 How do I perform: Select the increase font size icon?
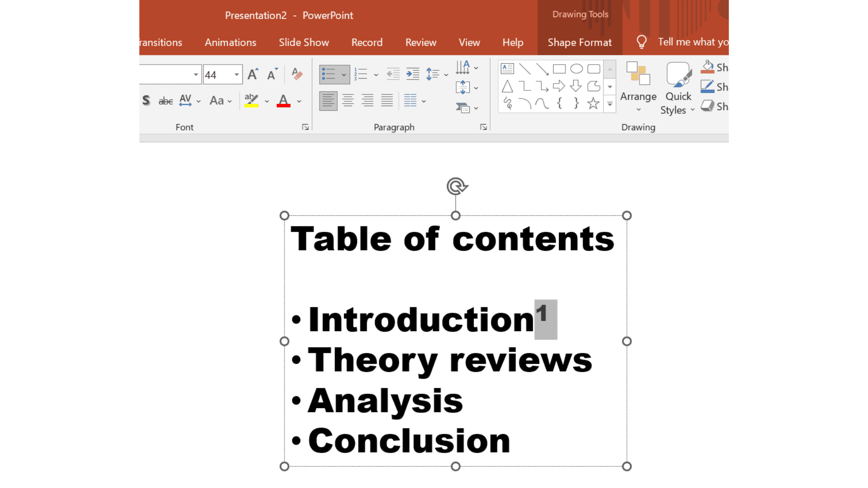click(253, 73)
